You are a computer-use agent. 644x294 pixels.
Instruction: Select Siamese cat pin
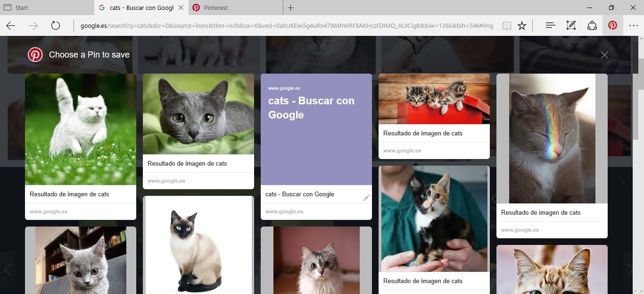198,245
